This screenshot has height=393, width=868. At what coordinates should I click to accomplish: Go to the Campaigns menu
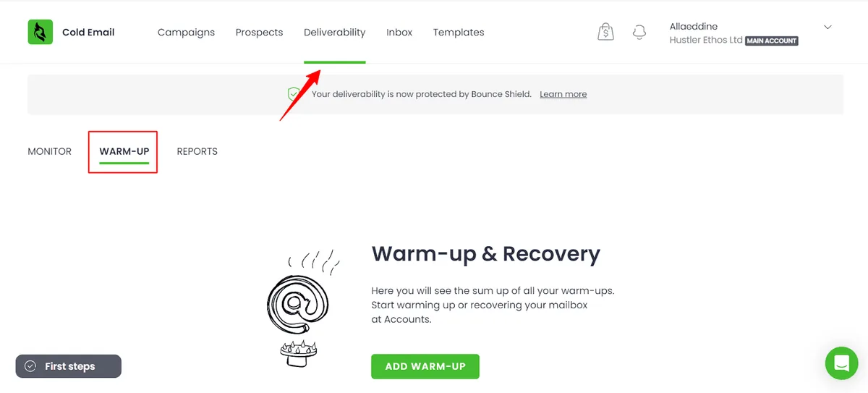tap(186, 32)
